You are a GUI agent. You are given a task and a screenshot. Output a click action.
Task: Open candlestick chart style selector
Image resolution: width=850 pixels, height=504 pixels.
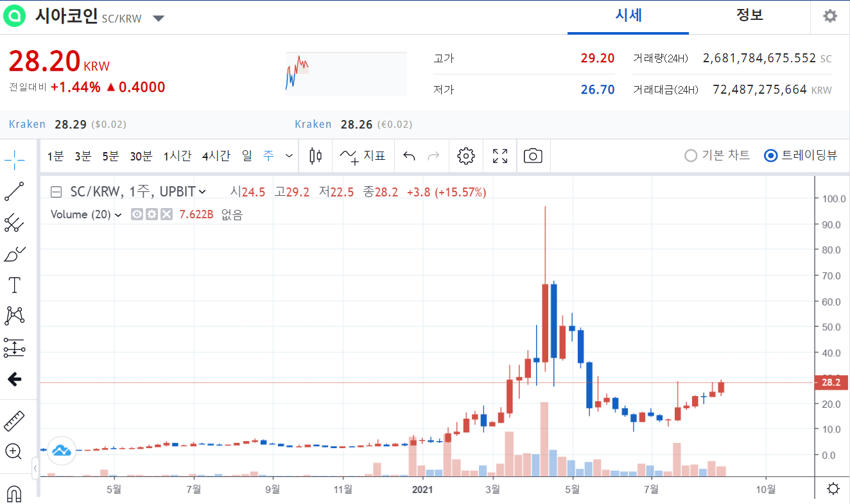pos(315,155)
